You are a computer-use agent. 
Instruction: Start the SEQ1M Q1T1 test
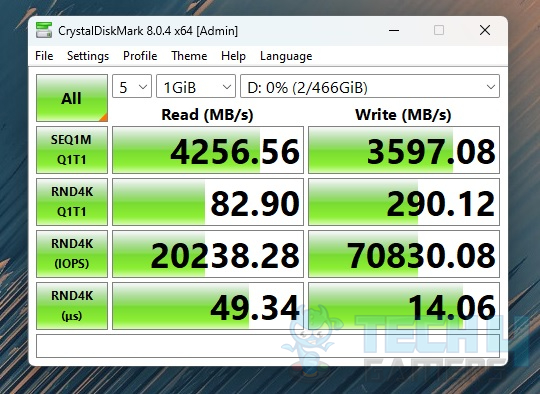coord(72,150)
